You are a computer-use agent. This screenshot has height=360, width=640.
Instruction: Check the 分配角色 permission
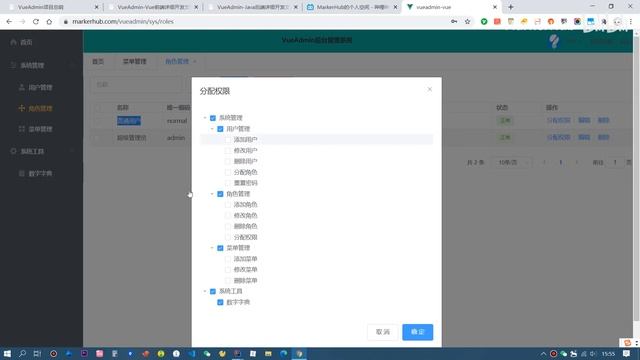tap(228, 172)
